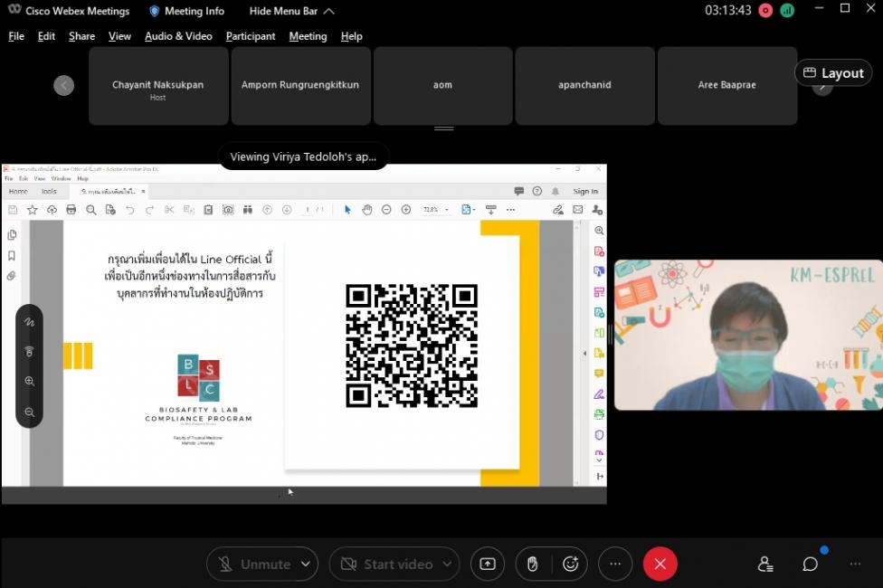Screen dimensions: 883x588
Task: Switch to Acrobat Home tab
Action: pos(18,192)
